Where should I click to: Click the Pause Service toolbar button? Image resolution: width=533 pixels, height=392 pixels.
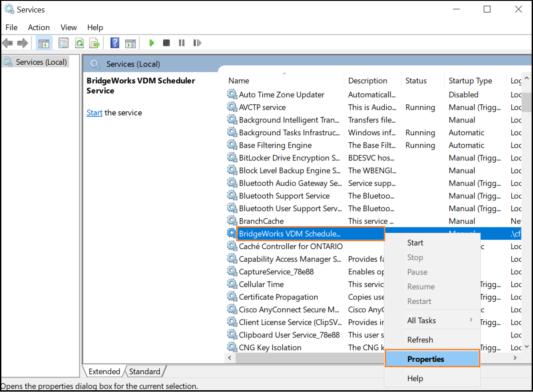(182, 43)
